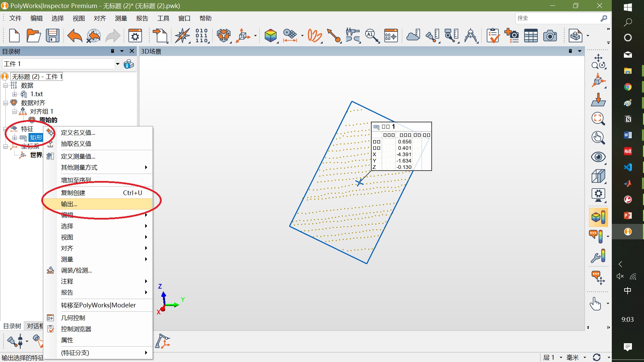Screen dimensions: 644x362
Task: Click the Save project icon
Action: 53,36
